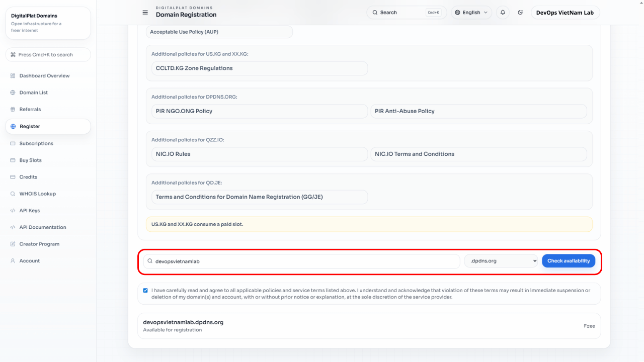Expand the English language dropdown
This screenshot has height=362, width=644.
(471, 13)
